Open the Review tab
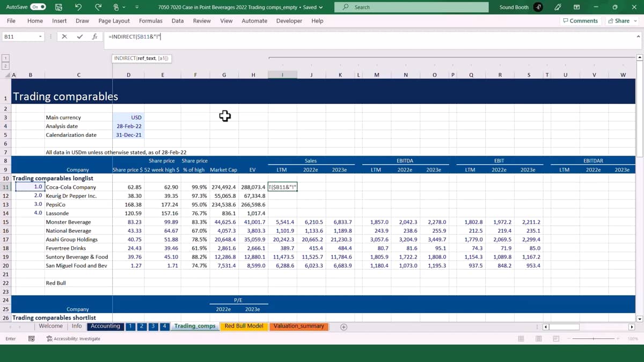This screenshot has height=362, width=644. tap(202, 21)
